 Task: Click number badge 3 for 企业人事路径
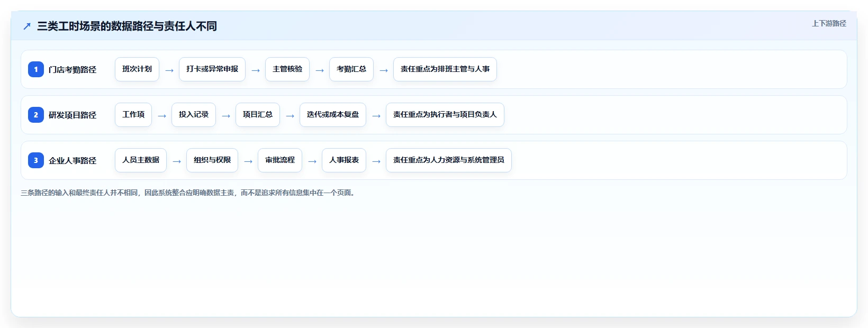[x=36, y=160]
